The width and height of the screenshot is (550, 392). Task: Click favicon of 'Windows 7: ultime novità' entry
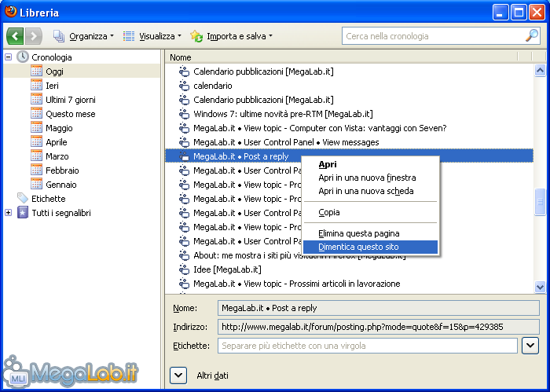tap(184, 114)
